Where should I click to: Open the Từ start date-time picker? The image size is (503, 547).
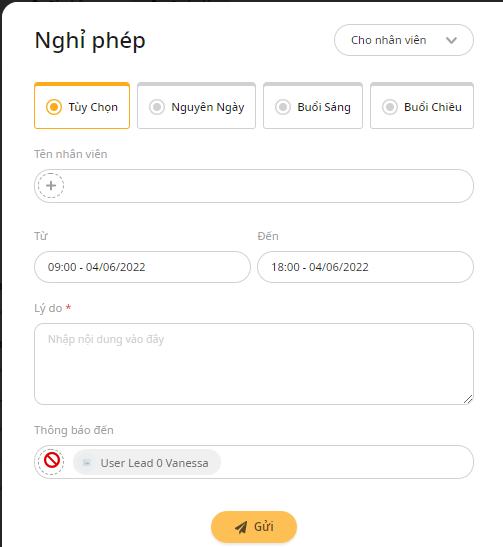pos(142,267)
